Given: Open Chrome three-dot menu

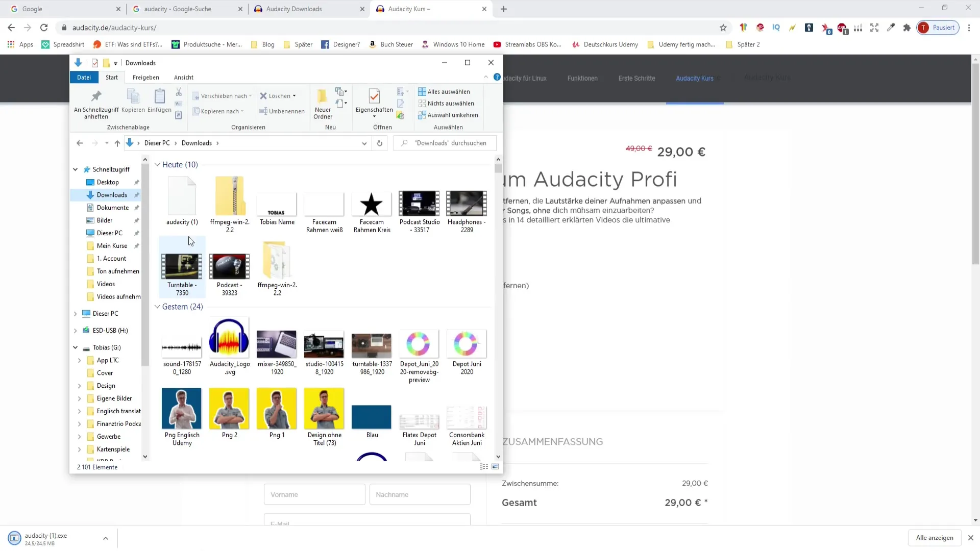Looking at the screenshot, I should point(969,28).
